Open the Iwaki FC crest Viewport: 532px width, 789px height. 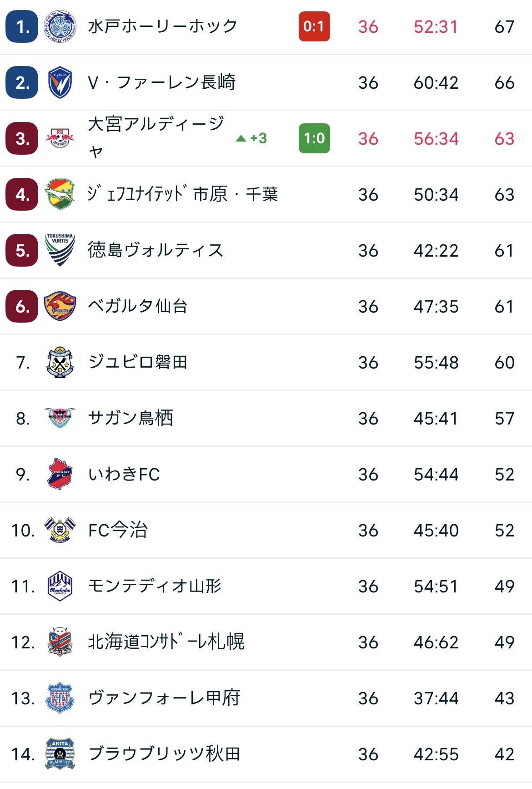60,474
